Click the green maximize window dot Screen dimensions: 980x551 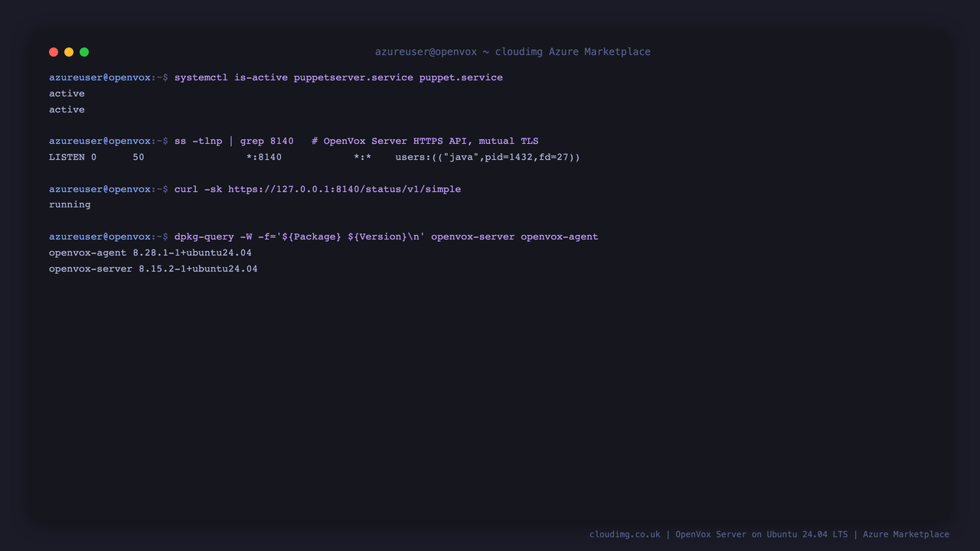[84, 52]
